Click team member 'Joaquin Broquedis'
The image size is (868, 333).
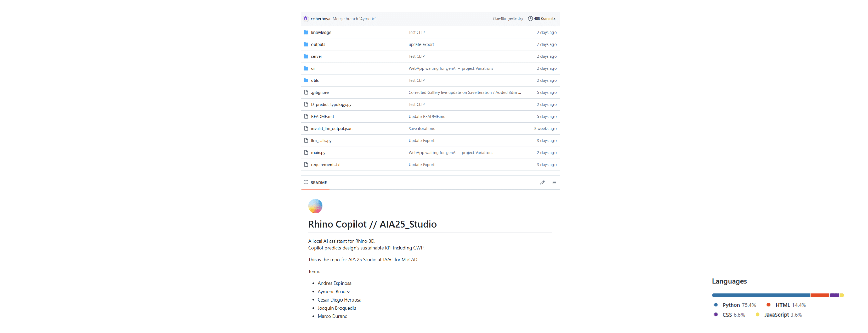point(336,308)
